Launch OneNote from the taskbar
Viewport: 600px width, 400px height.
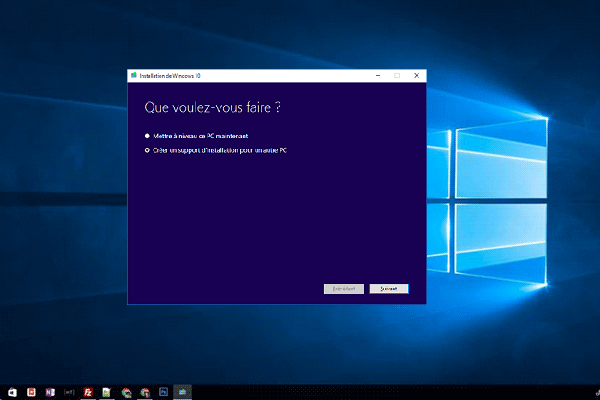[x=50, y=392]
